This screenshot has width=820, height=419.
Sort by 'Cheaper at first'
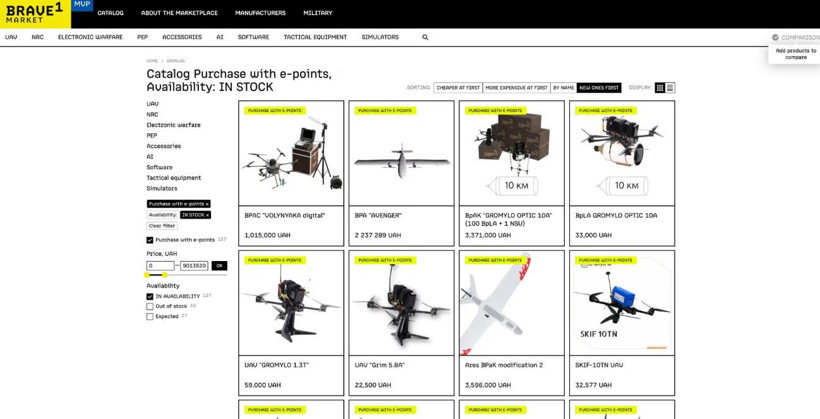point(458,88)
